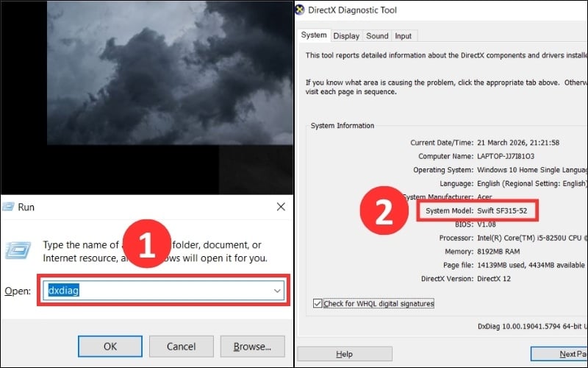Select the System Manufacturer value Acer
The image size is (588, 368).
[x=484, y=197]
